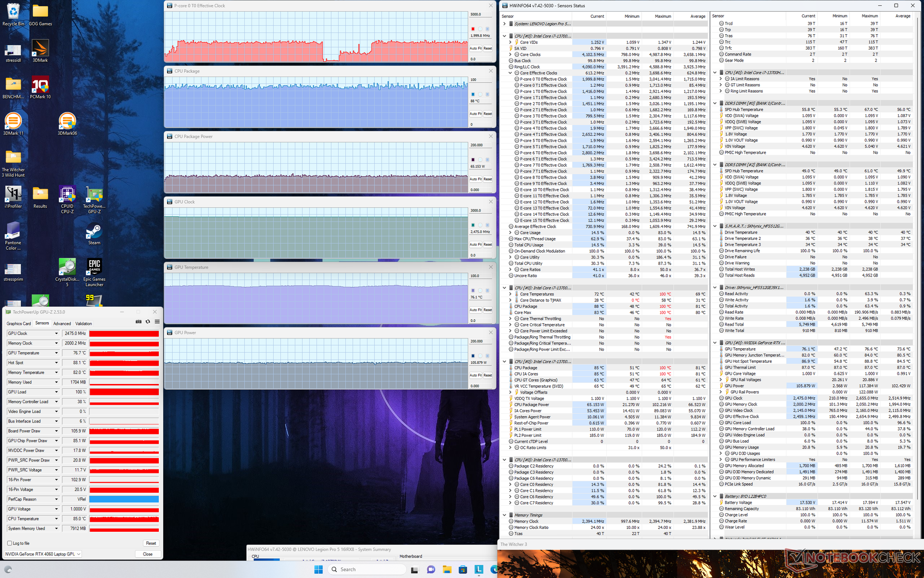Open the GPU Clock sensor dropdown arrow

click(56, 333)
